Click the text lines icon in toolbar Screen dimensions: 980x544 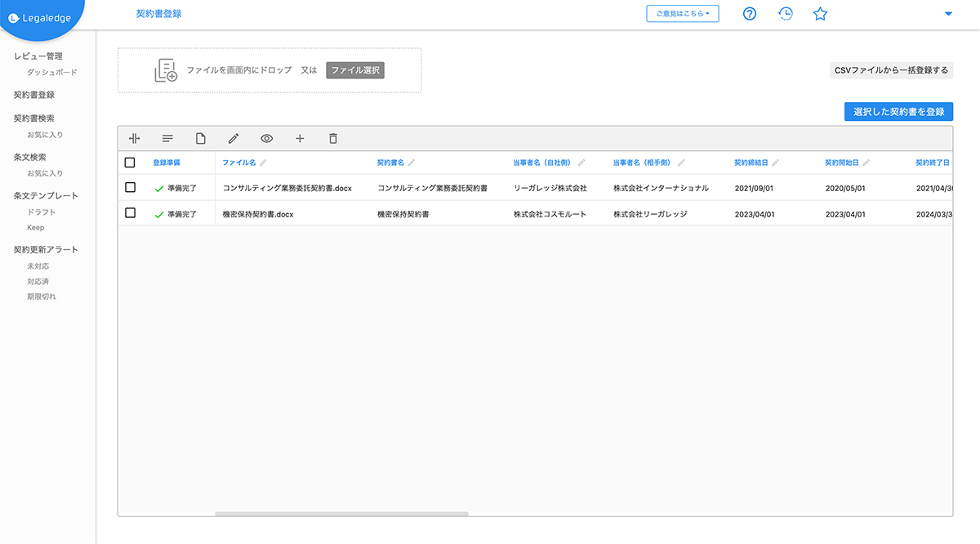coord(167,139)
